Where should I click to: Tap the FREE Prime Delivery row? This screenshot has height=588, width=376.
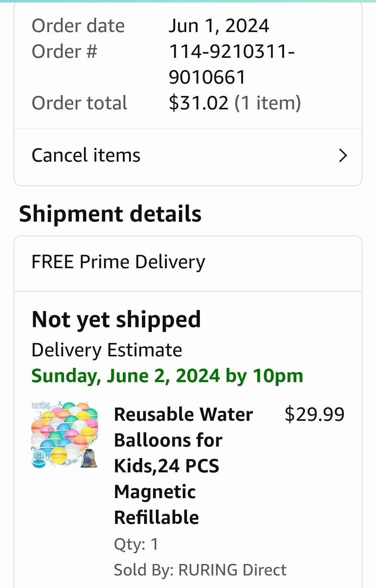(118, 262)
